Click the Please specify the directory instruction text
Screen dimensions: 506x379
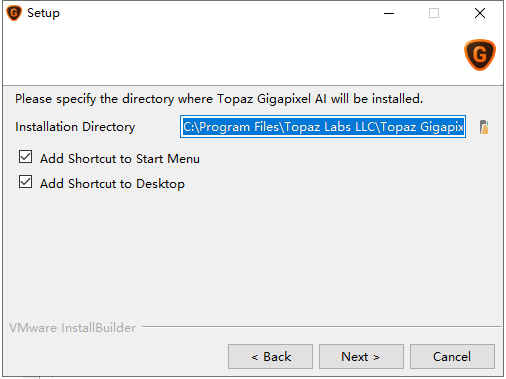tap(219, 99)
